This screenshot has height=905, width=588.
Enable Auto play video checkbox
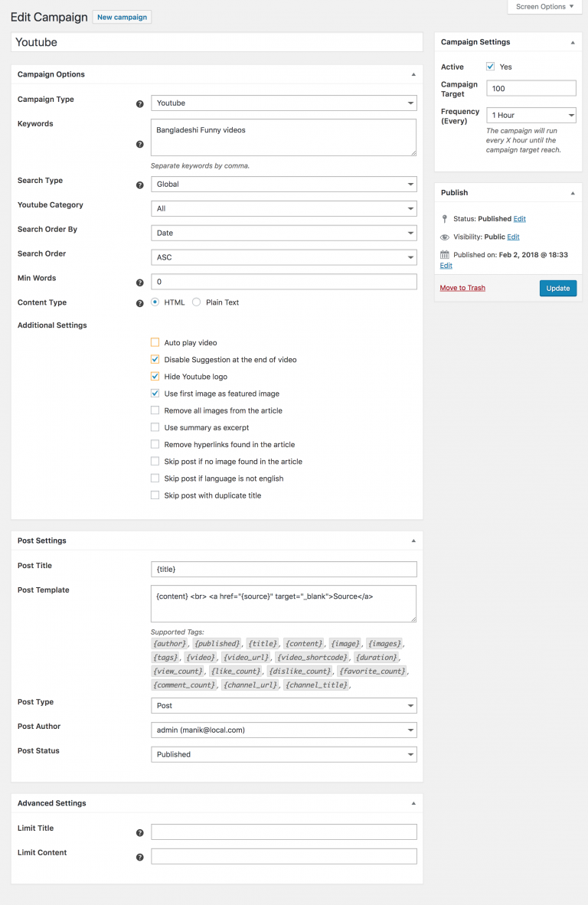155,342
